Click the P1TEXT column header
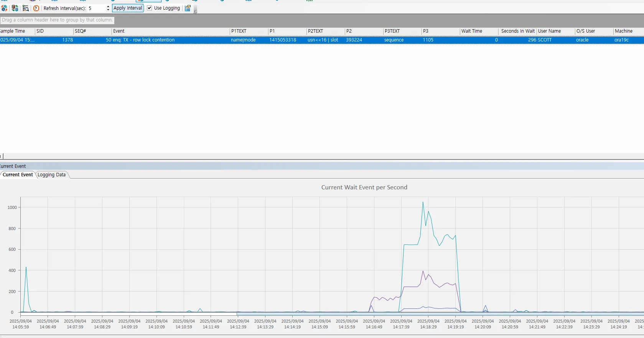The width and height of the screenshot is (644, 338). point(249,31)
